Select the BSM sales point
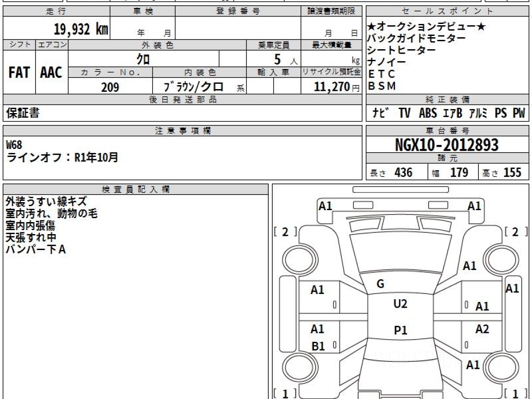Viewport: 532px width, 399px height. click(382, 86)
